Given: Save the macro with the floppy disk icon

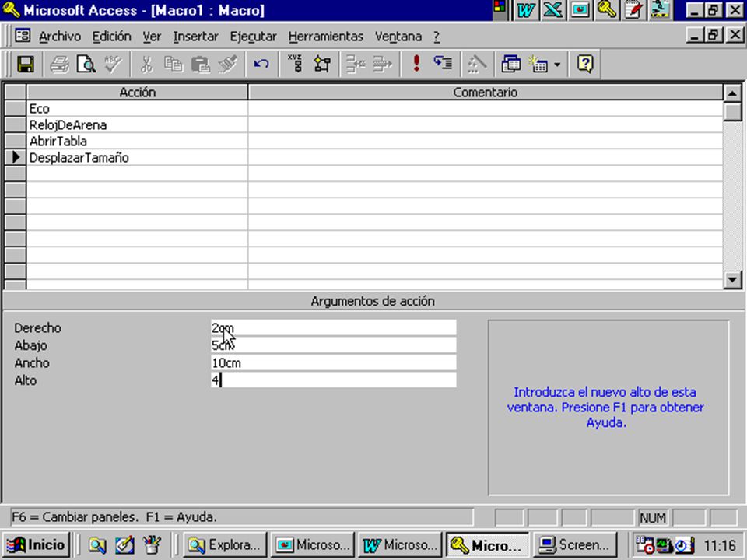Looking at the screenshot, I should (x=26, y=64).
